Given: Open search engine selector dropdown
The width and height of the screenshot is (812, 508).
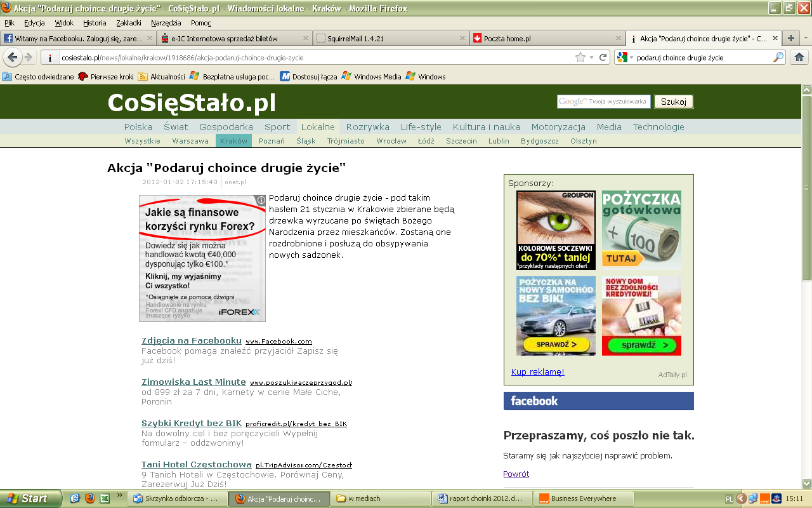Looking at the screenshot, I should point(625,57).
